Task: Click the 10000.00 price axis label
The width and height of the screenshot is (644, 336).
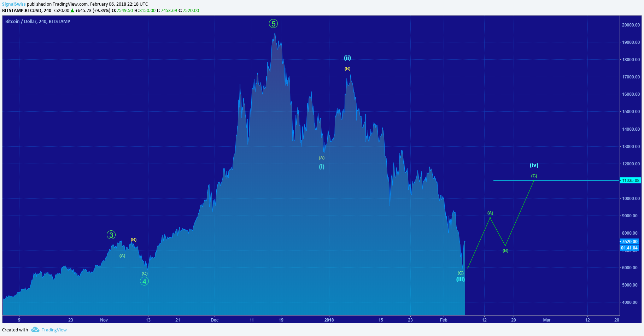Action: [631, 199]
